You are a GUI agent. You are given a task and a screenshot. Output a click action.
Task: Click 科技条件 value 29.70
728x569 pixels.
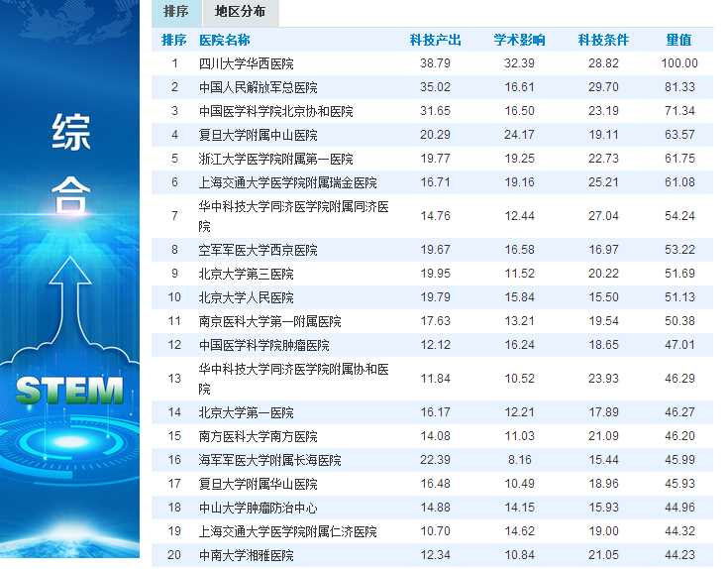[x=603, y=87]
